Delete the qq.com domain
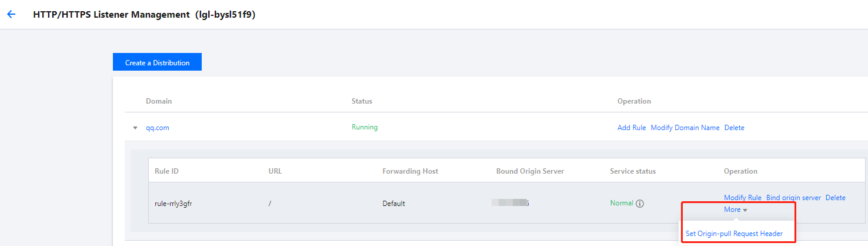Image resolution: width=868 pixels, height=246 pixels. click(x=734, y=128)
